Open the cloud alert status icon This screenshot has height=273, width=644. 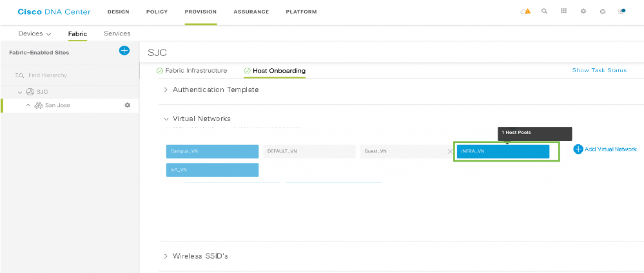coord(525,12)
